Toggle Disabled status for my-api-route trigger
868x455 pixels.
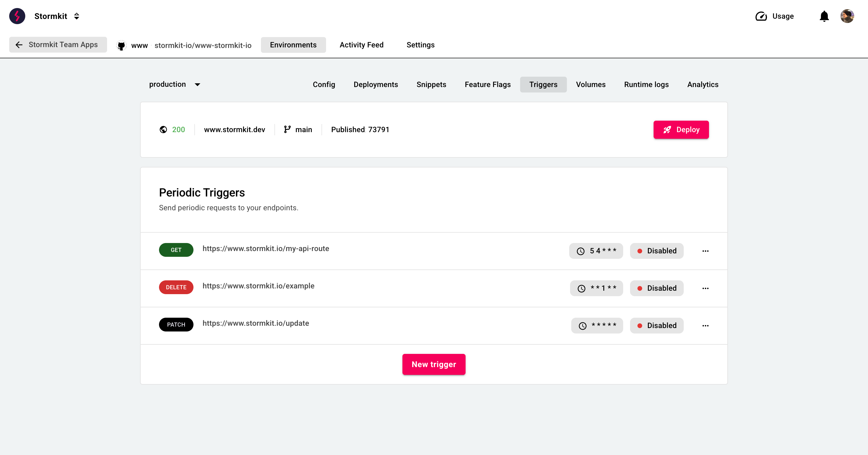pos(656,251)
